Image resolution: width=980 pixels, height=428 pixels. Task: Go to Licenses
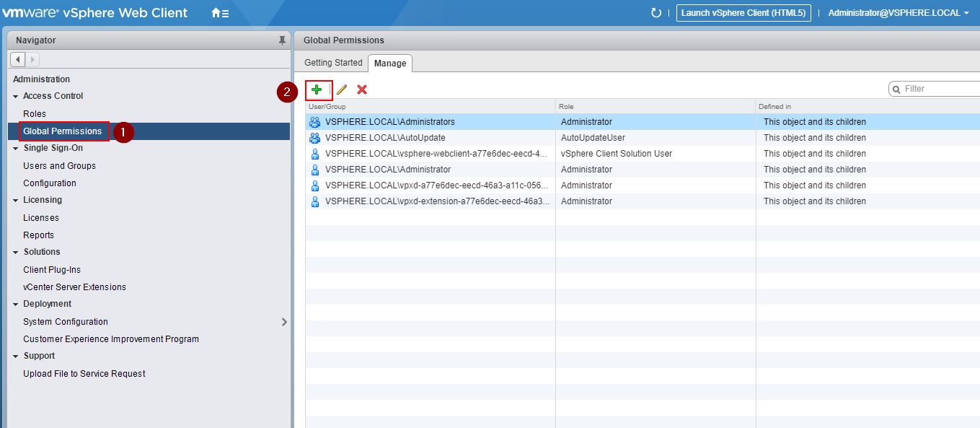pos(41,218)
